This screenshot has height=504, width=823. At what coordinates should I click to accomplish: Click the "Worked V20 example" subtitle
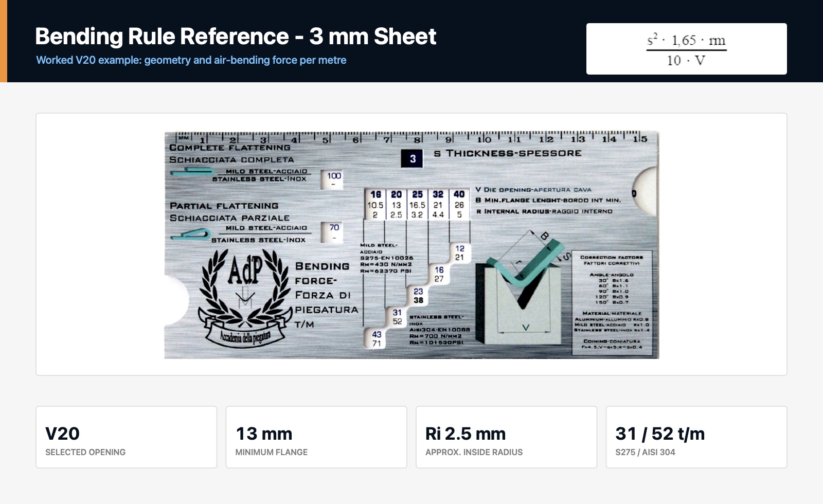[x=191, y=60]
